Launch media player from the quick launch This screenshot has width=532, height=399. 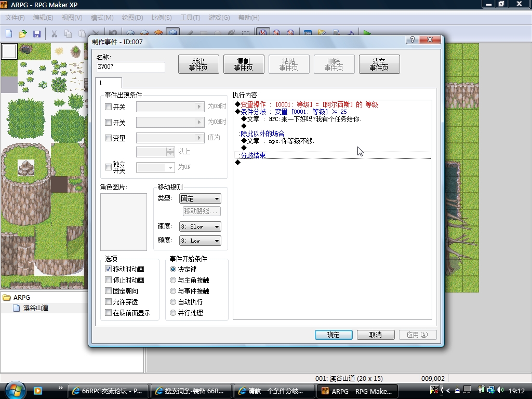pyautogui.click(x=37, y=391)
